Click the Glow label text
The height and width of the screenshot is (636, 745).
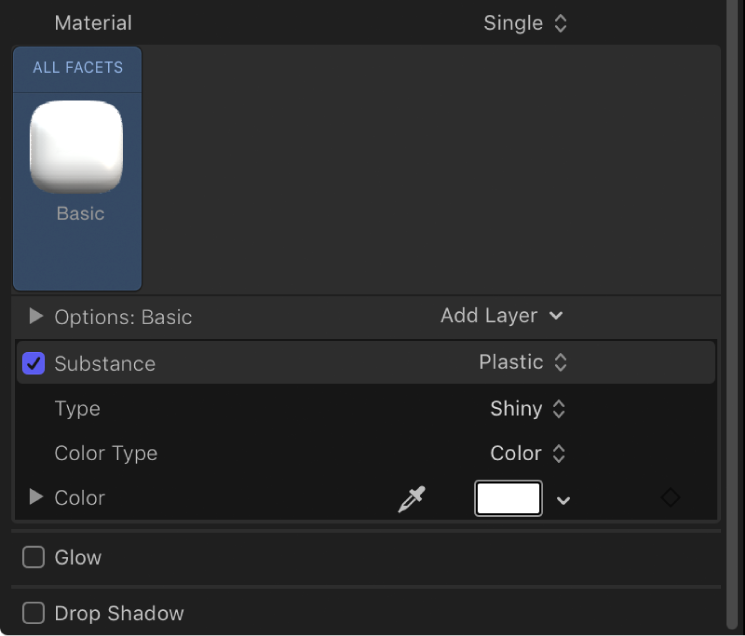coord(78,557)
